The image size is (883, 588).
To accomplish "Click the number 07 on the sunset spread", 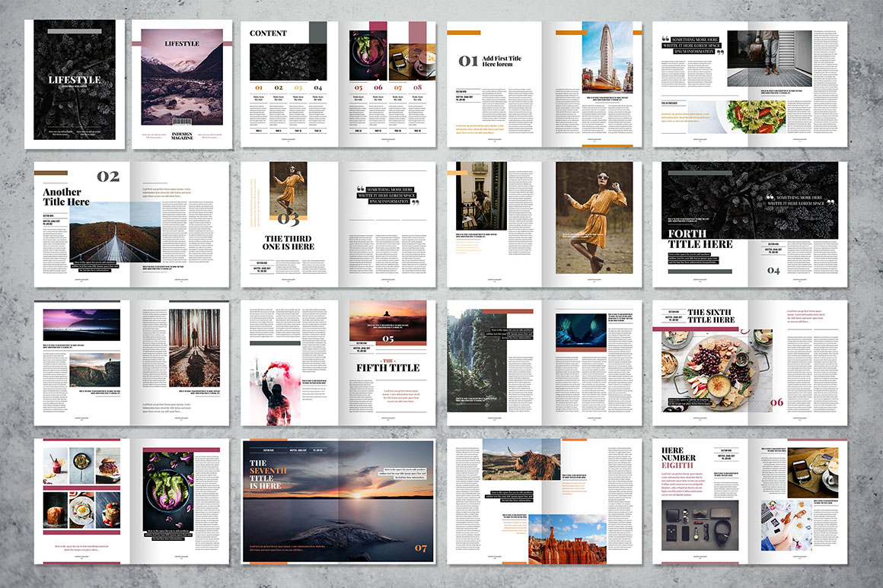I will coord(420,547).
